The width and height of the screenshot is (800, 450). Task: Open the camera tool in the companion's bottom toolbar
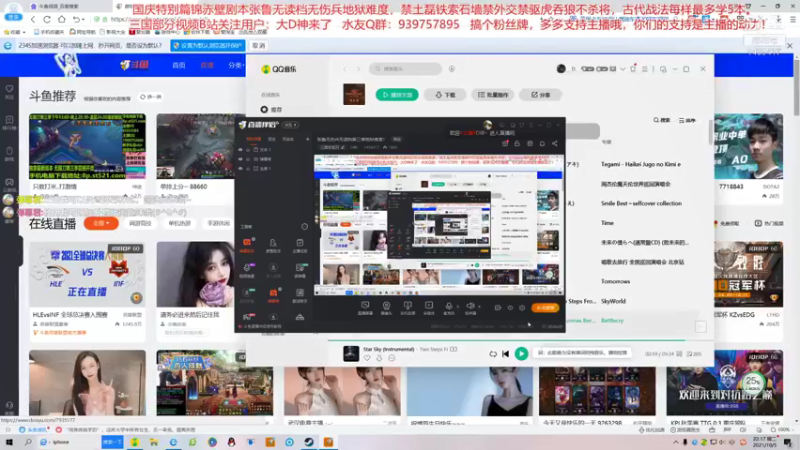386,306
